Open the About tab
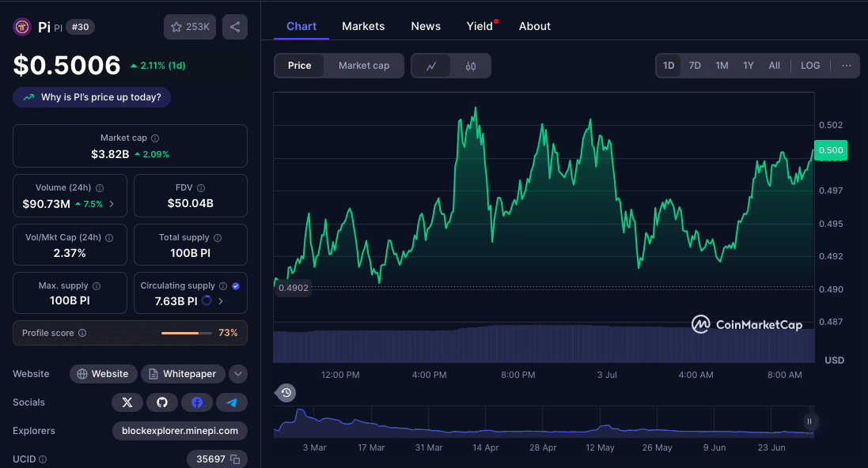This screenshot has width=868, height=468. [x=535, y=26]
